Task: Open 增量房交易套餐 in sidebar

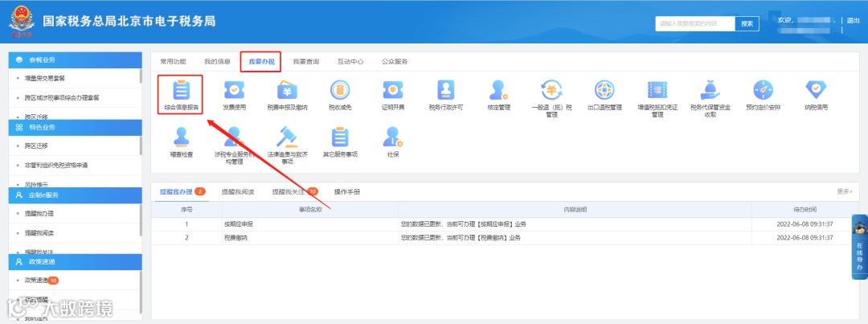Action: [45, 78]
